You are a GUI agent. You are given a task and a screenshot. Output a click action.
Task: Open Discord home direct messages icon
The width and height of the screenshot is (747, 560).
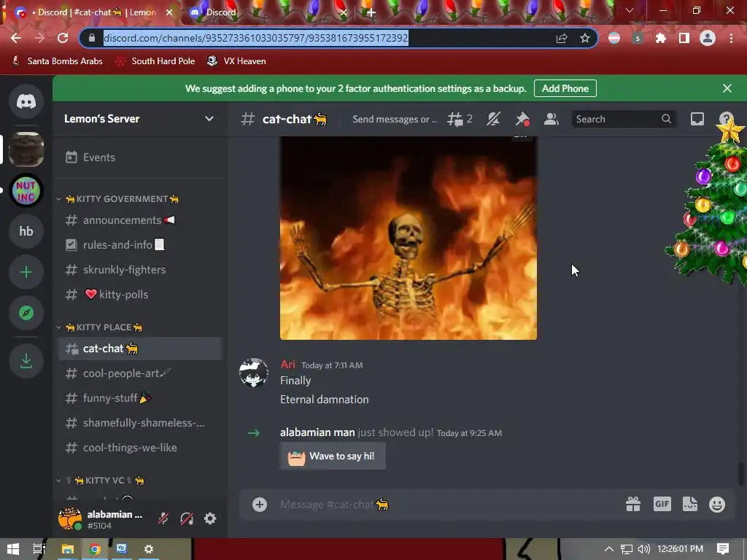(x=26, y=101)
